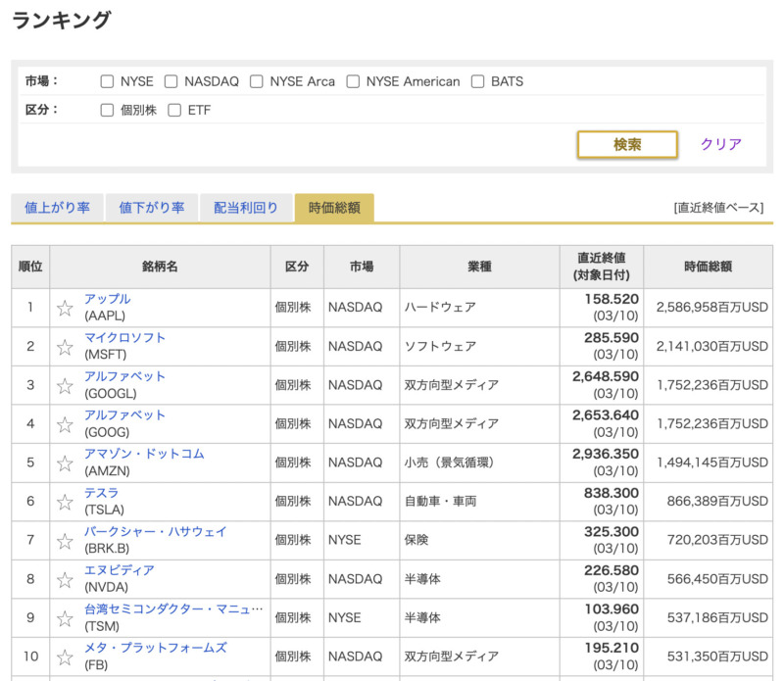The height and width of the screenshot is (681, 784).
Task: Tick the NYSE Arca checkbox
Action: [257, 81]
